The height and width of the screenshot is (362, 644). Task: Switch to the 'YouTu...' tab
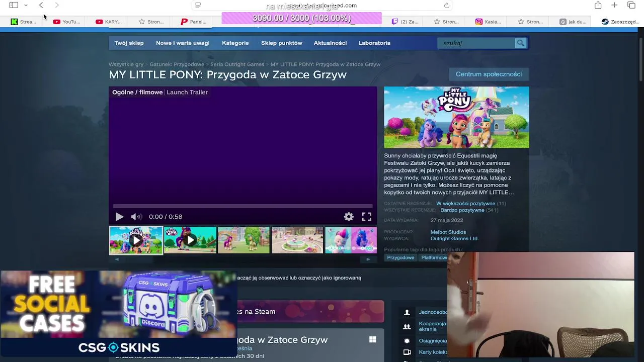point(66,22)
